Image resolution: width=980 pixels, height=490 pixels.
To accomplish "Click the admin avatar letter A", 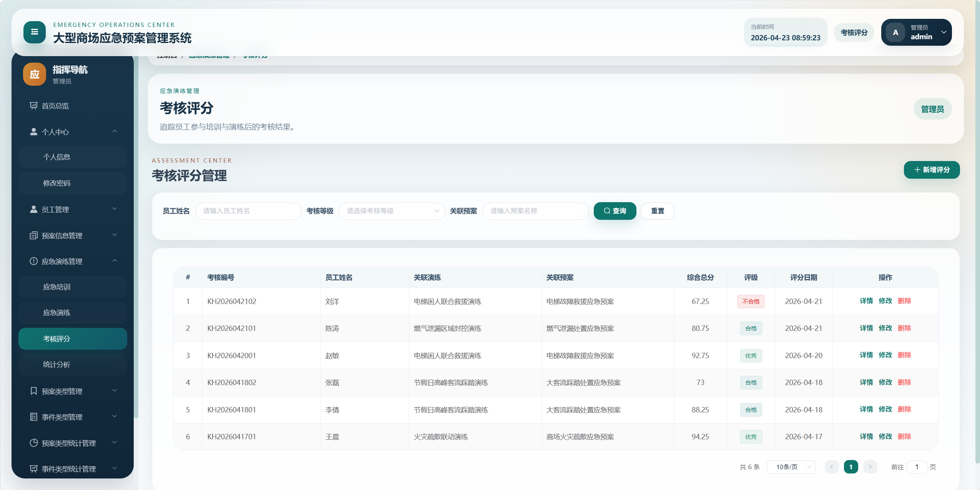I will (895, 33).
